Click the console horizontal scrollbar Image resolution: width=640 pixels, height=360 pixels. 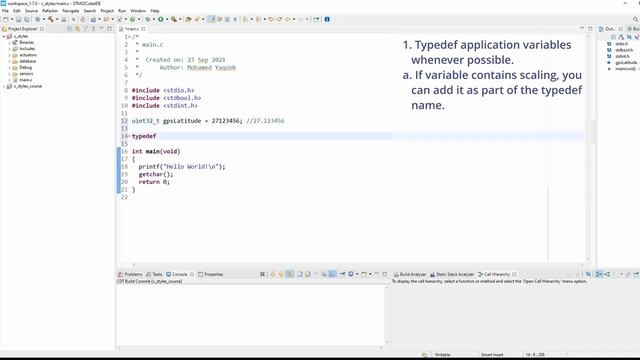[251, 348]
